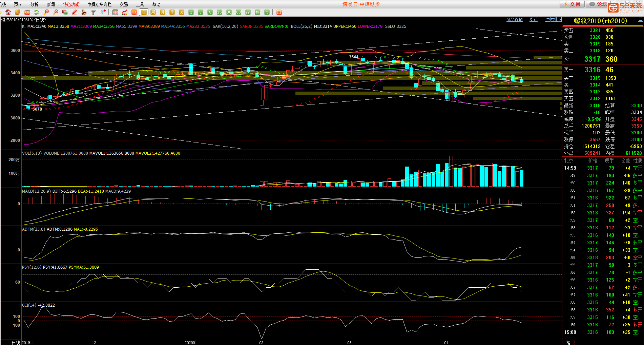Zoom in the chart with magnifier plus
The width and height of the screenshot is (644, 345).
click(46, 12)
